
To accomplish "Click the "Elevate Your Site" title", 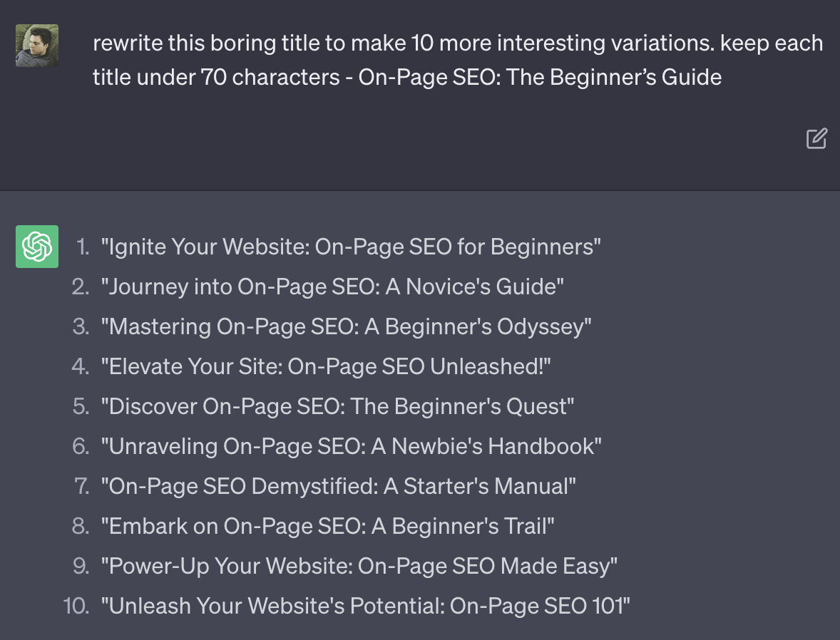I will coord(326,367).
